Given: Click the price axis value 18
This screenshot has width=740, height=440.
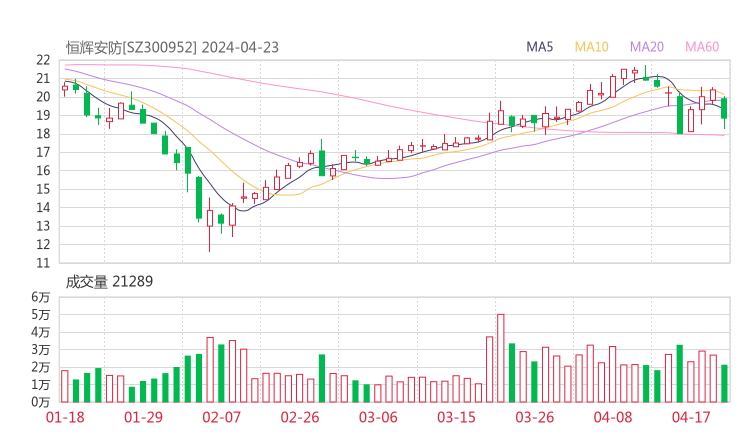Looking at the screenshot, I should [43, 134].
